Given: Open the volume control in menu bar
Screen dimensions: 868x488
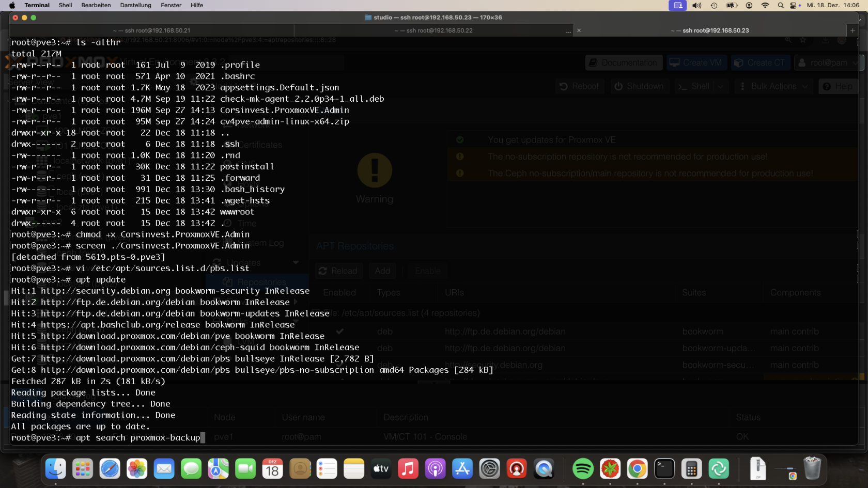Looking at the screenshot, I should (697, 5).
